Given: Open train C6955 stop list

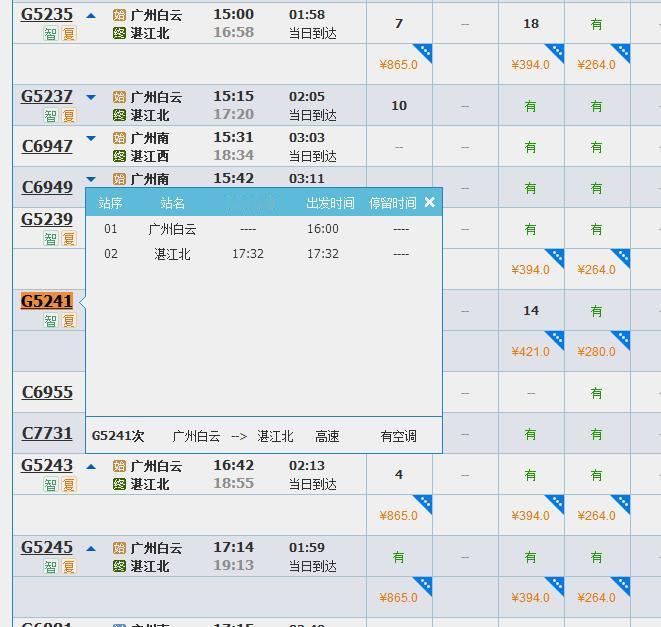Looking at the screenshot, I should [x=47, y=392].
